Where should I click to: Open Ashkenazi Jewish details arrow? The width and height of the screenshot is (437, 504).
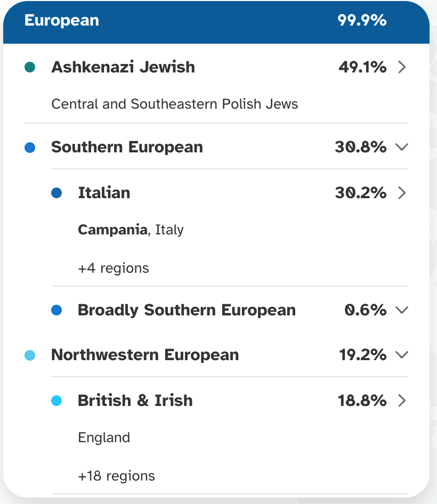(402, 67)
